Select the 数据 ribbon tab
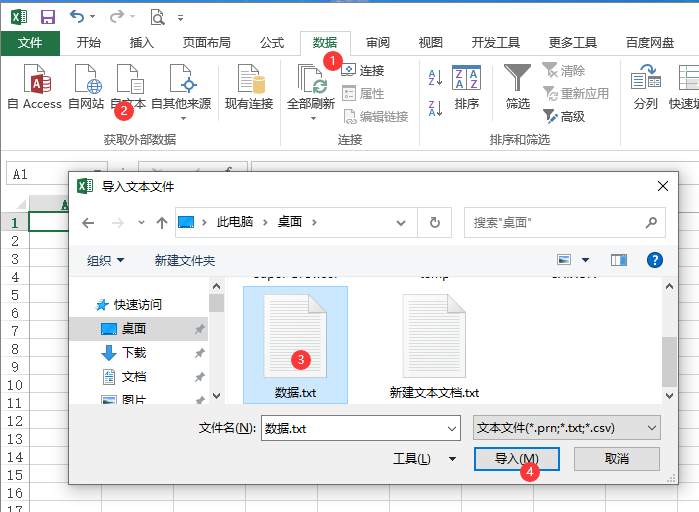 [x=325, y=43]
